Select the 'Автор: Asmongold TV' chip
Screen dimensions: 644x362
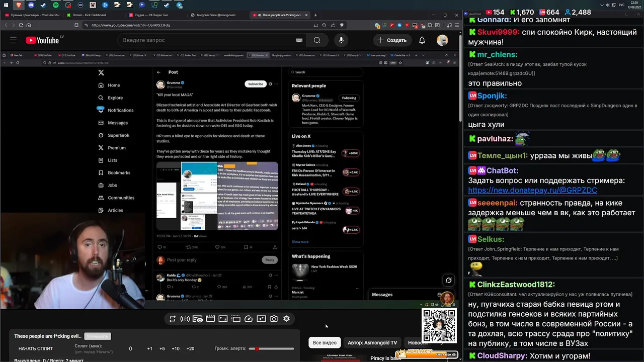point(372,343)
